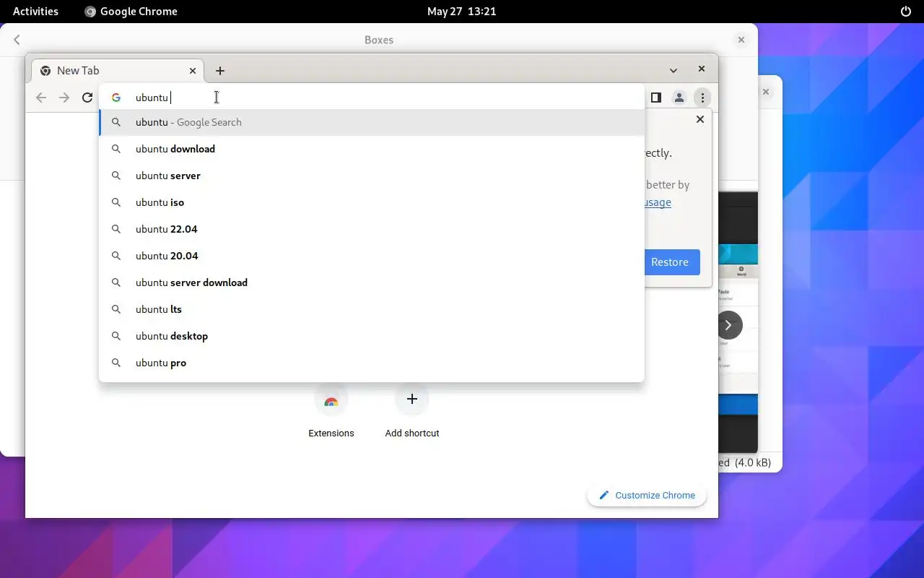924x578 pixels.
Task: Open the 'usage' link in popup
Action: [x=658, y=202]
